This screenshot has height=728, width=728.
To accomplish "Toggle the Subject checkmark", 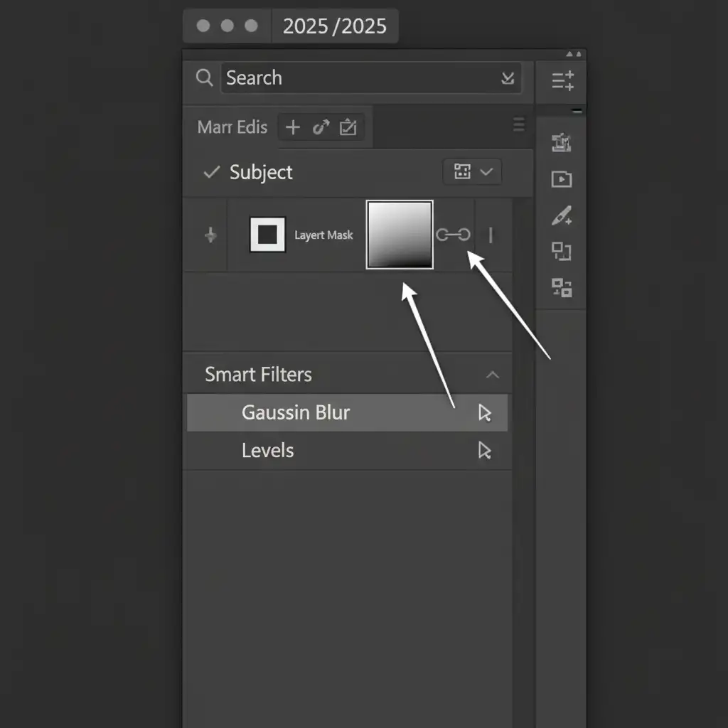I will coord(211,172).
